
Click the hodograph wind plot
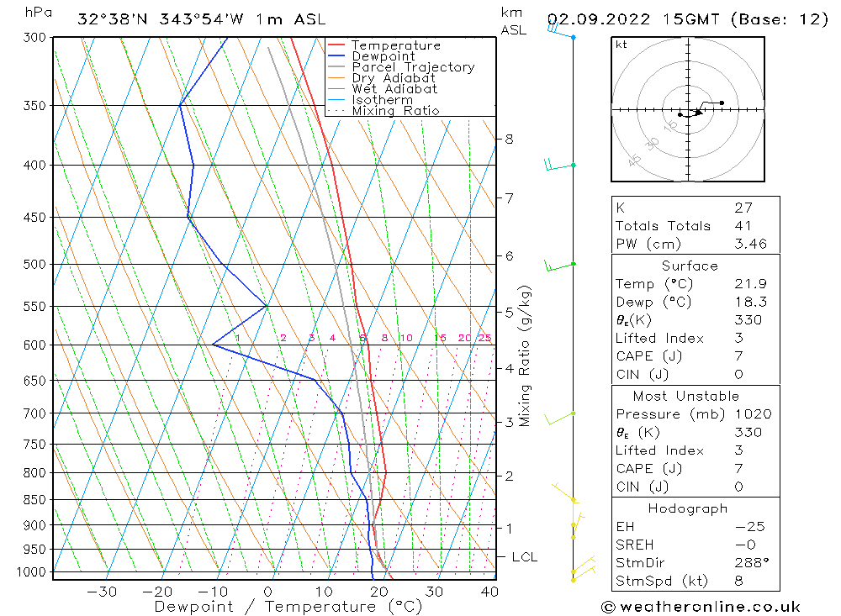(688, 109)
